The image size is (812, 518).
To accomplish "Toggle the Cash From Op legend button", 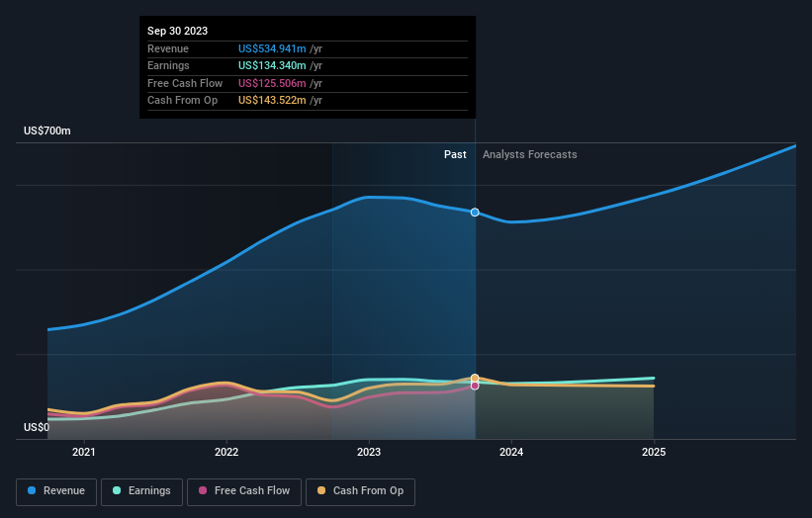I will pyautogui.click(x=360, y=491).
